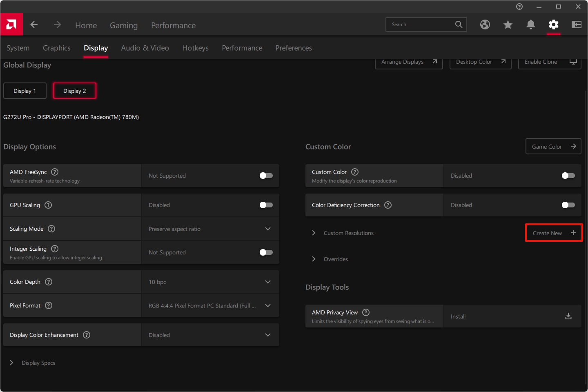
Task: Enable the GPU Scaling toggle
Action: (266, 205)
